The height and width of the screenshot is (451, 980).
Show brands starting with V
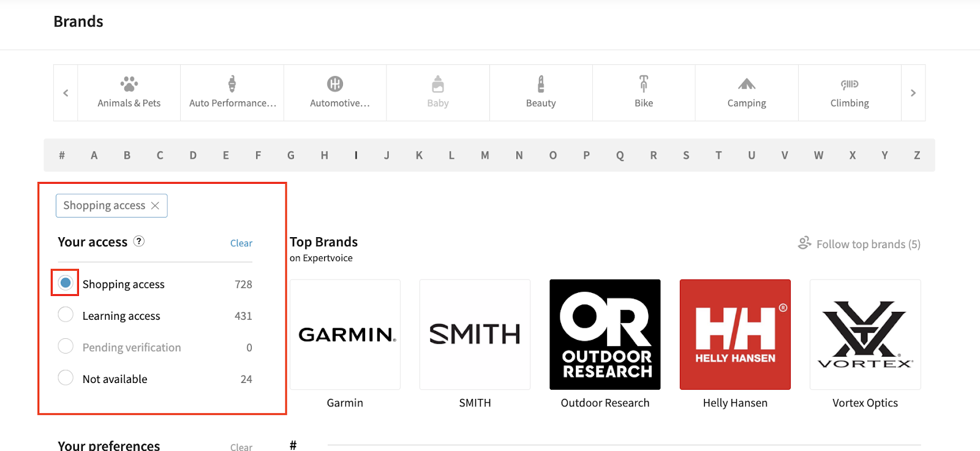click(785, 155)
